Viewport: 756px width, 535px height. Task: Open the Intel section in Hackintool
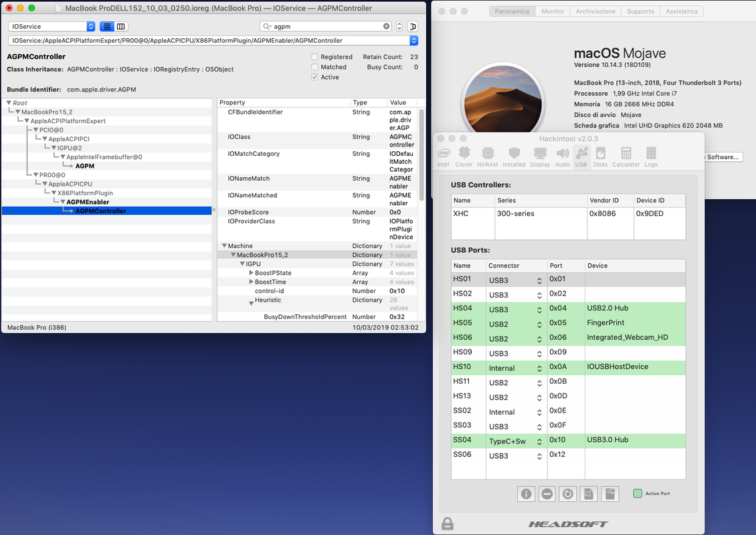pos(443,157)
